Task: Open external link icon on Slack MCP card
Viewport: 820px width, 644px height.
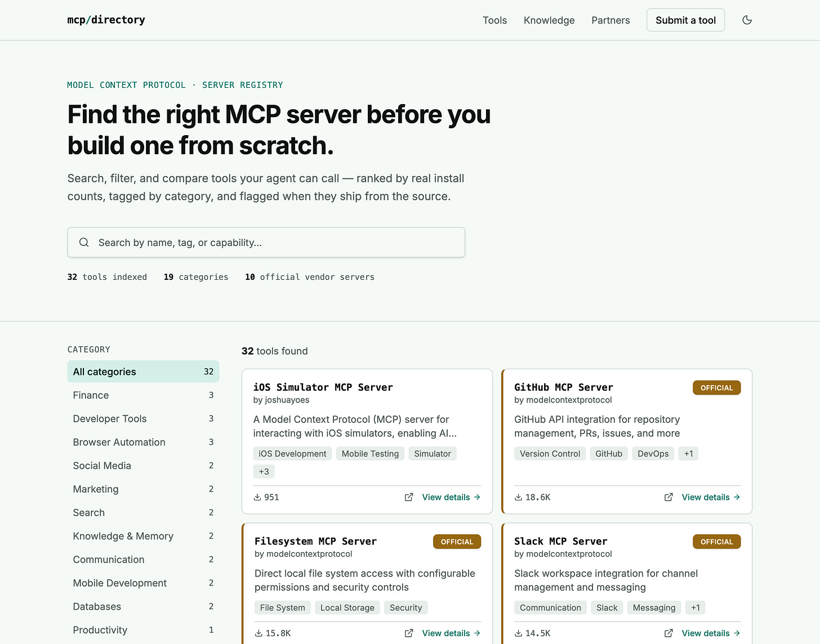Action: 669,633
